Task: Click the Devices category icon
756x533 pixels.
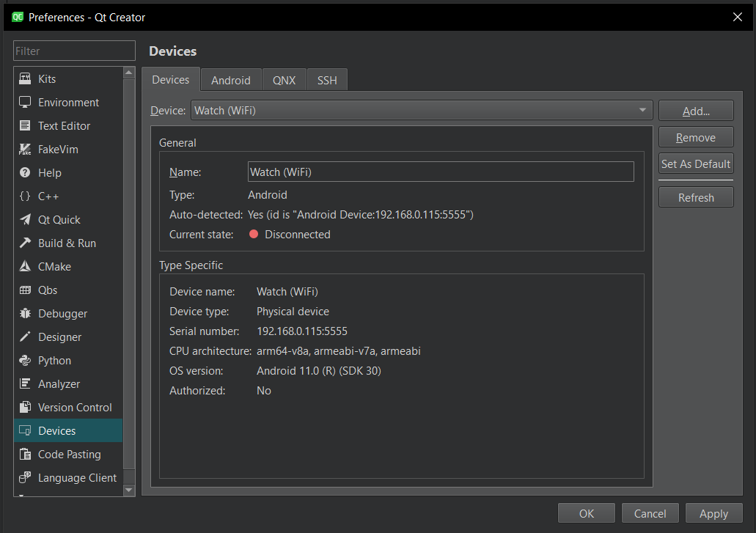Action: (x=25, y=431)
